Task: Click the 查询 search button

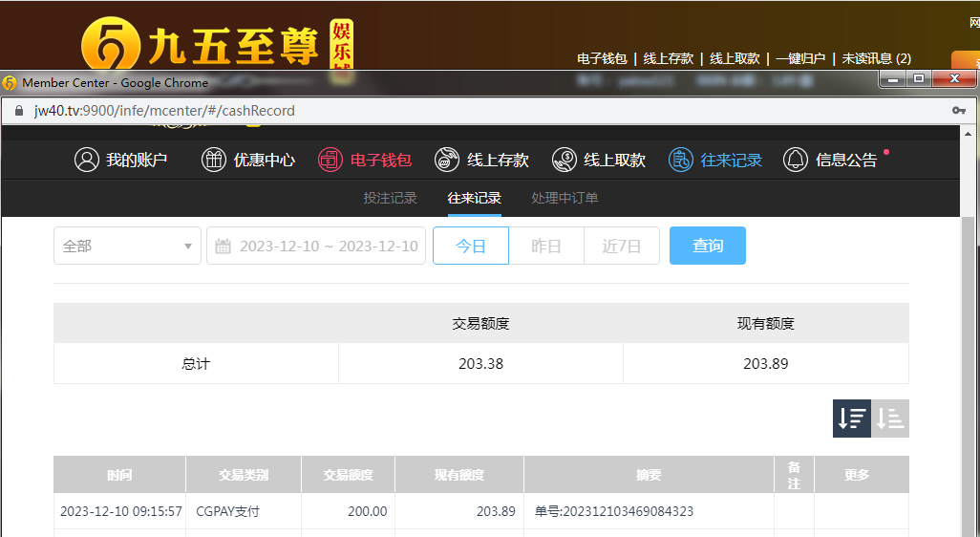Action: [708, 246]
